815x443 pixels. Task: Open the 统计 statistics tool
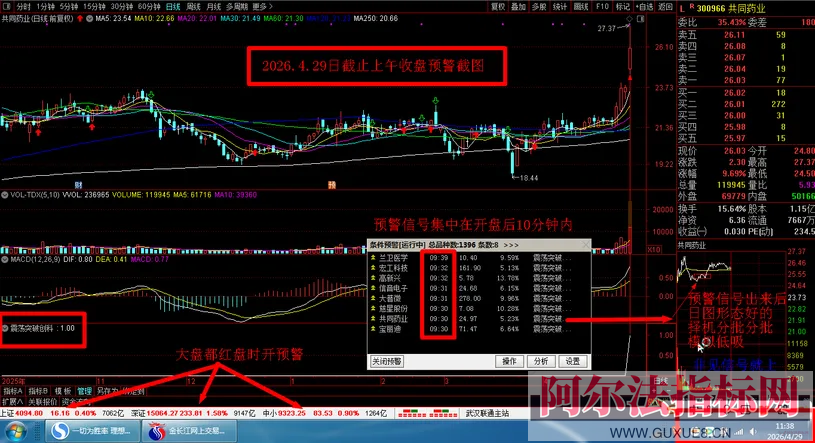click(560, 7)
